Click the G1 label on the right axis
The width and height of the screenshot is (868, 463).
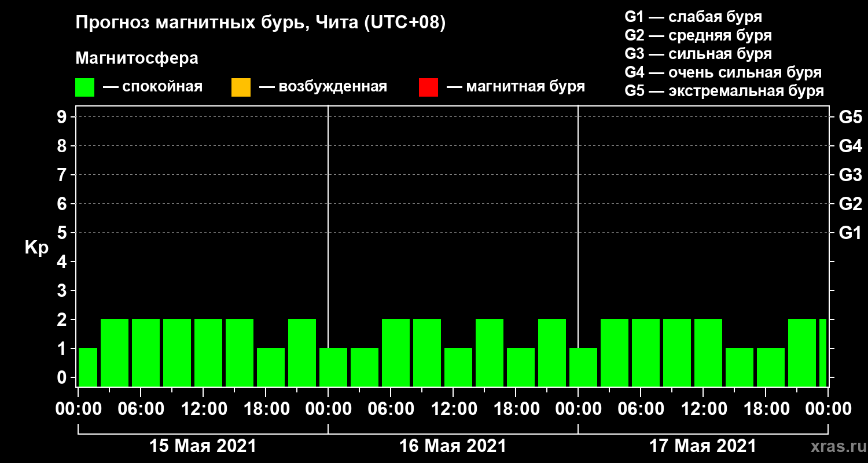[x=850, y=233]
